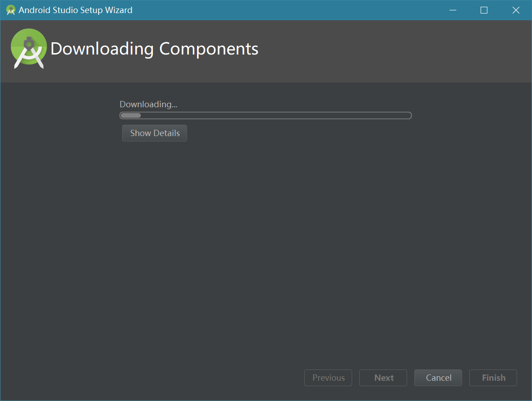Click the empty panel area below Show Details
This screenshot has height=401, width=532.
click(266, 248)
